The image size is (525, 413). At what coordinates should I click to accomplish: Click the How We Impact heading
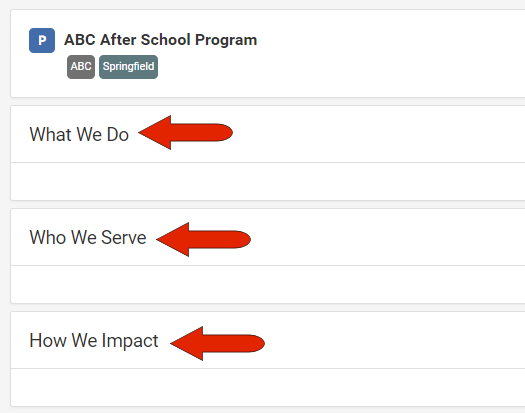(94, 341)
